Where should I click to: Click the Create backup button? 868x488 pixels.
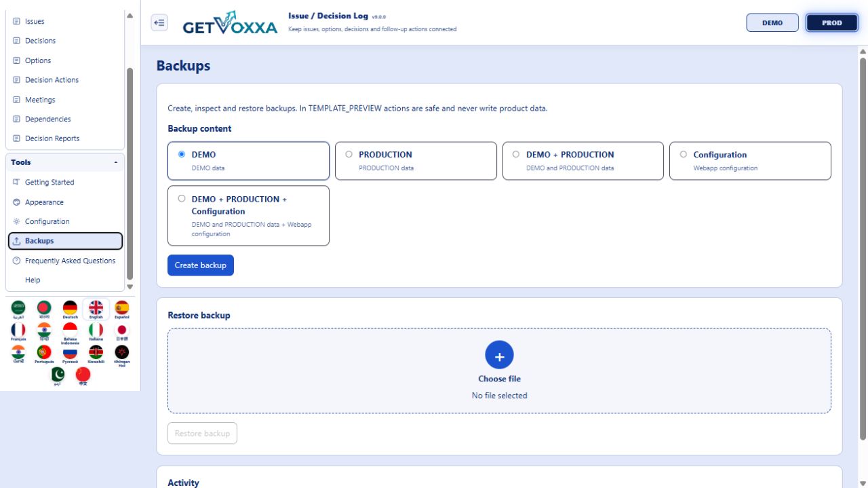(201, 265)
